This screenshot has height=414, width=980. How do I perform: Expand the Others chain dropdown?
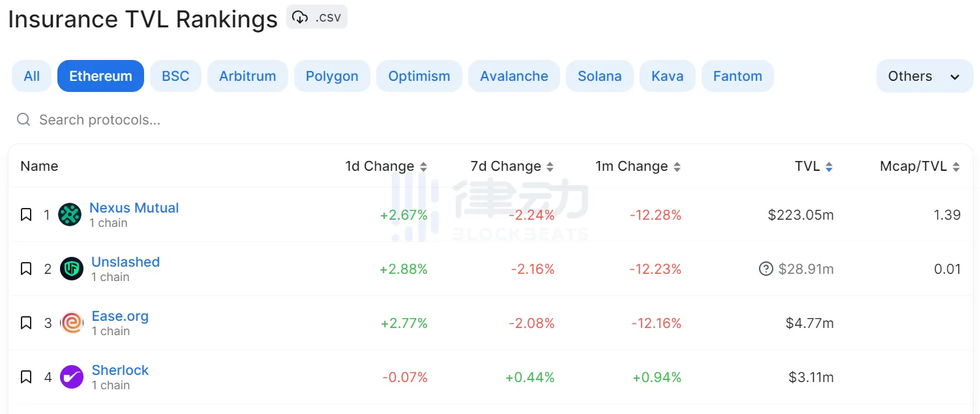click(924, 76)
